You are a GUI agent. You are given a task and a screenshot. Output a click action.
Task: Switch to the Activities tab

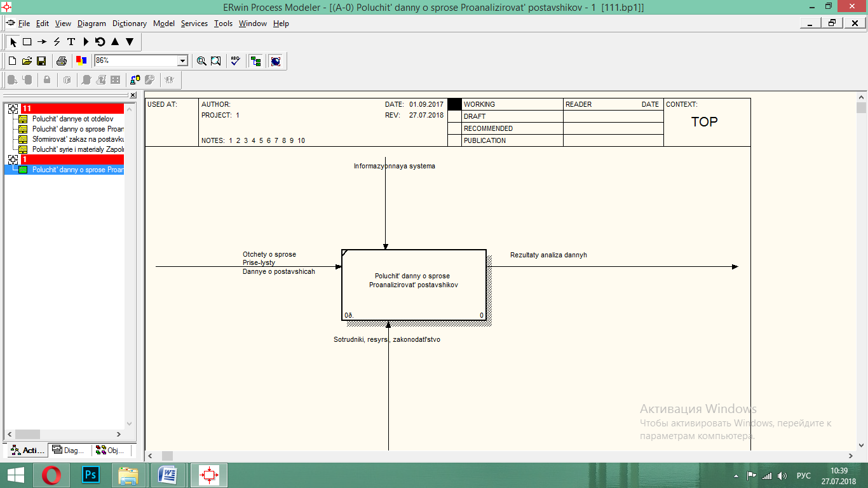click(x=27, y=451)
